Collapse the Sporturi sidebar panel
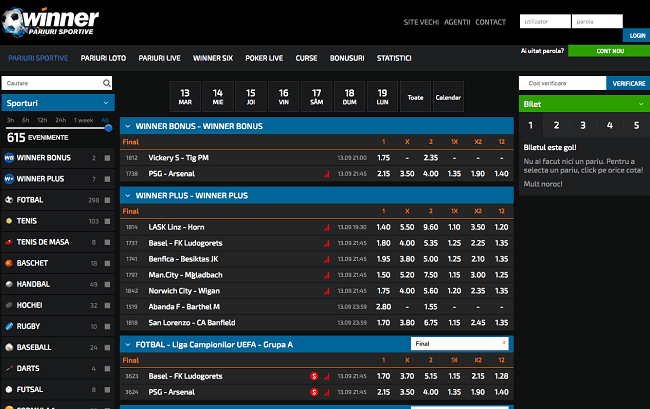 pos(105,102)
